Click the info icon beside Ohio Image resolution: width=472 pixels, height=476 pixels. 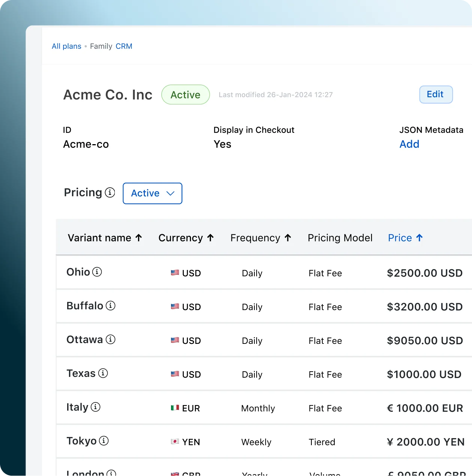(x=97, y=272)
